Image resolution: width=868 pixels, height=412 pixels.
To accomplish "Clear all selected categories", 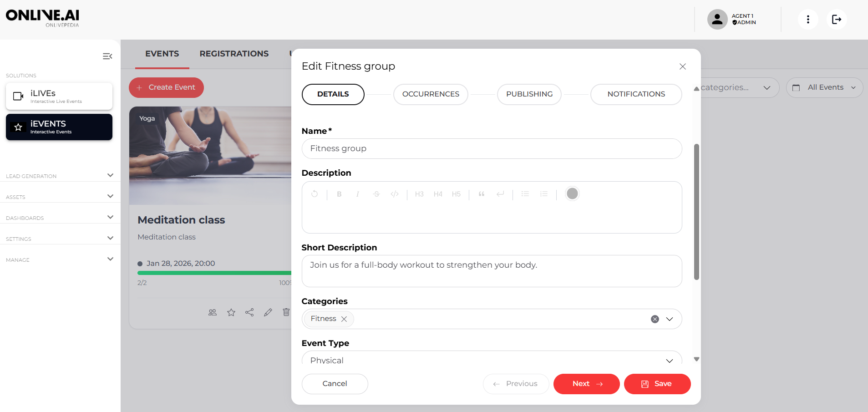I will tap(655, 319).
